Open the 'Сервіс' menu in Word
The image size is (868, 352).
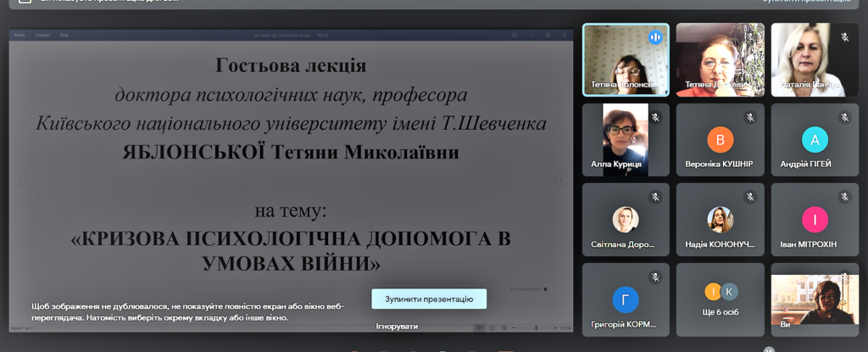tap(42, 35)
